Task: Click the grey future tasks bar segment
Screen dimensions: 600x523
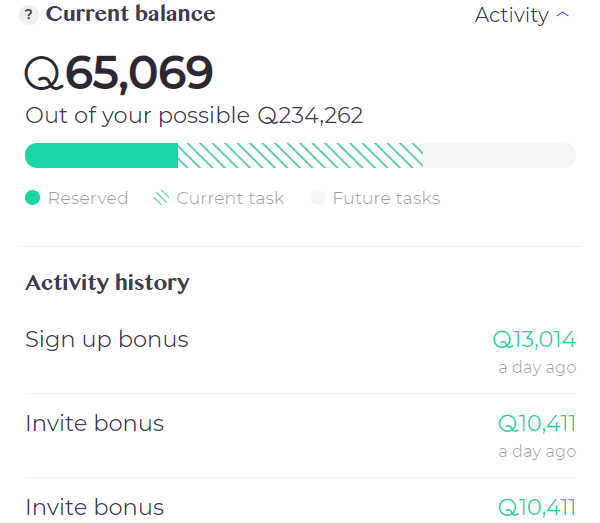Action: coord(499,155)
